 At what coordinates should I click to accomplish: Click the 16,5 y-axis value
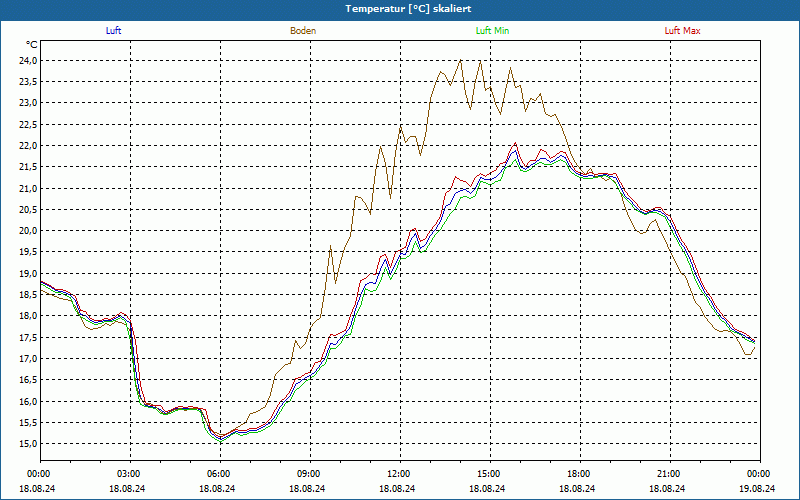click(x=28, y=380)
